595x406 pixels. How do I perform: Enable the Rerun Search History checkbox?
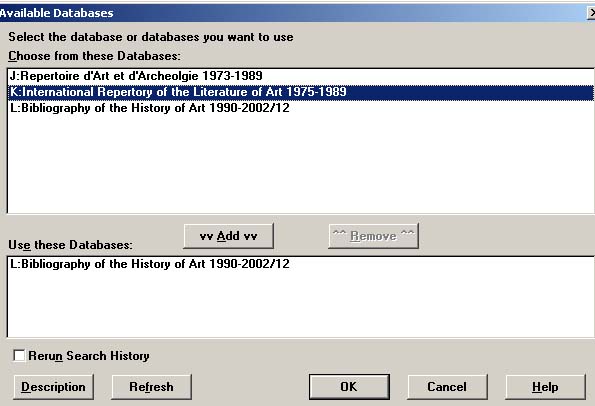[x=19, y=356]
